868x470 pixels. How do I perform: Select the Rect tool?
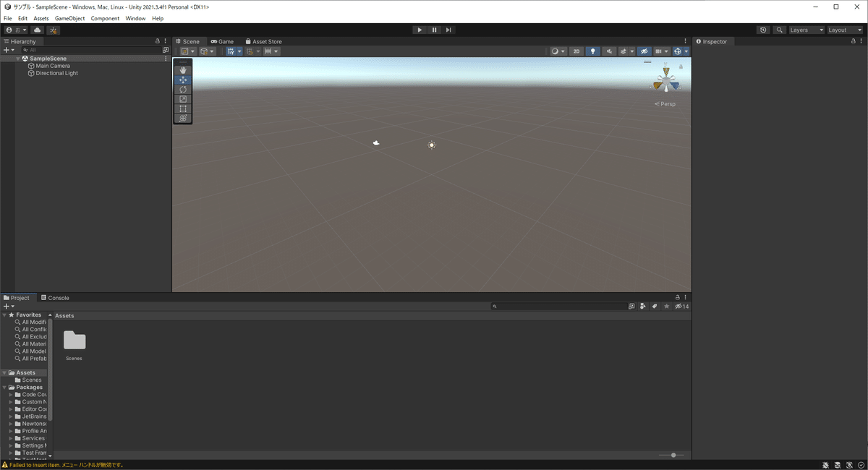click(x=182, y=108)
